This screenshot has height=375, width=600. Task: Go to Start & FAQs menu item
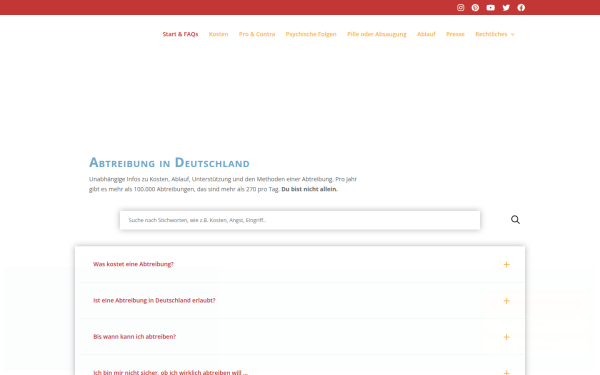(x=180, y=34)
